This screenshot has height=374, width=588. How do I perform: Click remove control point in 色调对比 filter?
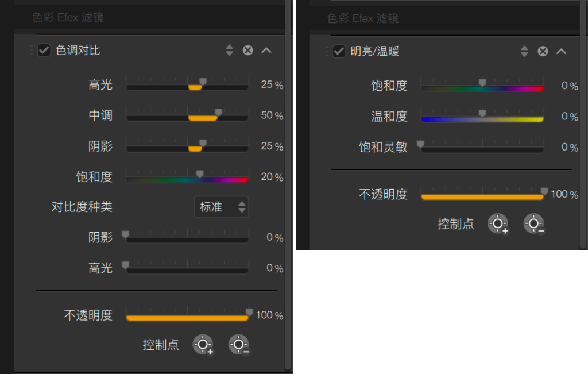point(238,344)
